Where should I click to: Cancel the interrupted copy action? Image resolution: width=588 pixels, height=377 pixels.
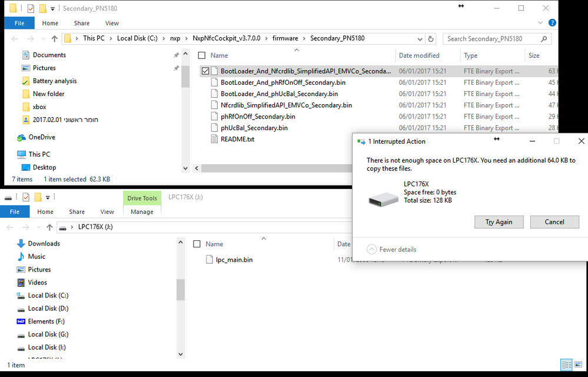[x=554, y=221]
